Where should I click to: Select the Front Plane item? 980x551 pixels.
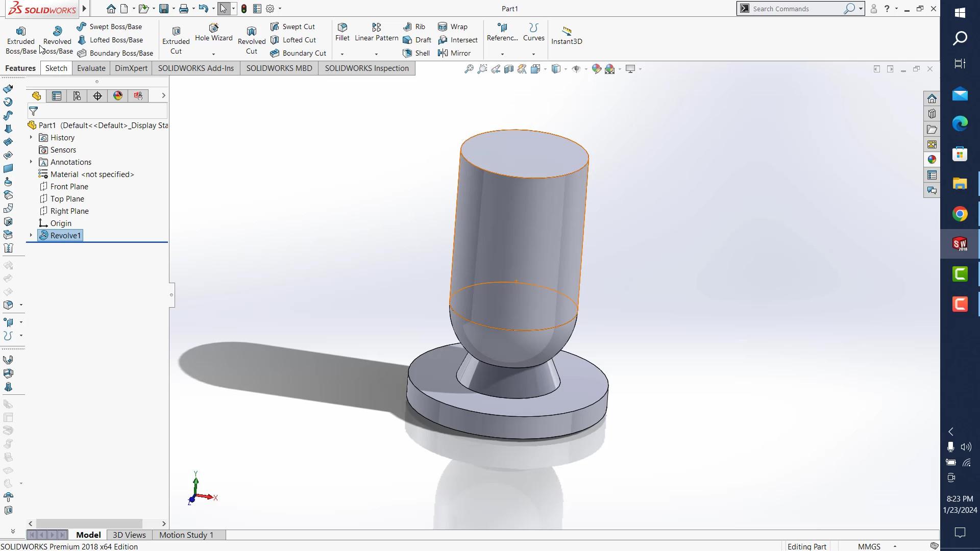69,187
